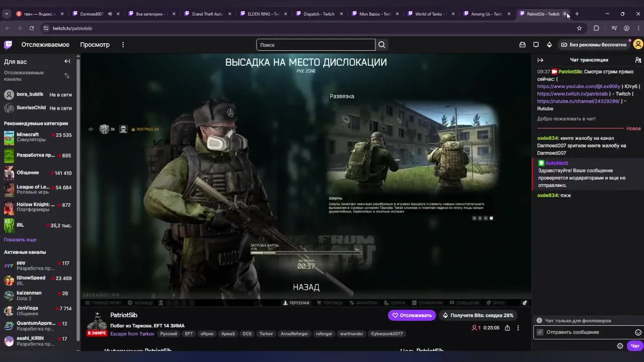Open League of Legends category entry
644x362 pixels.
(x=38, y=190)
